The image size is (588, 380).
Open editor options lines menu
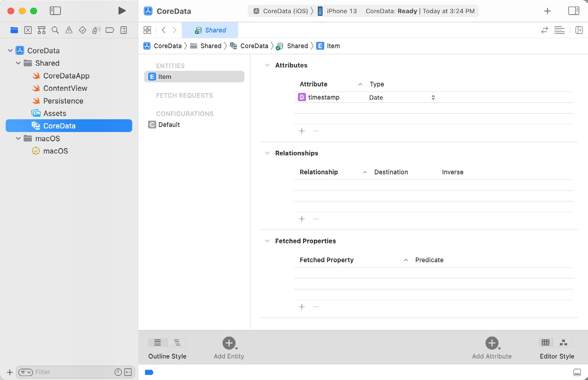560,30
